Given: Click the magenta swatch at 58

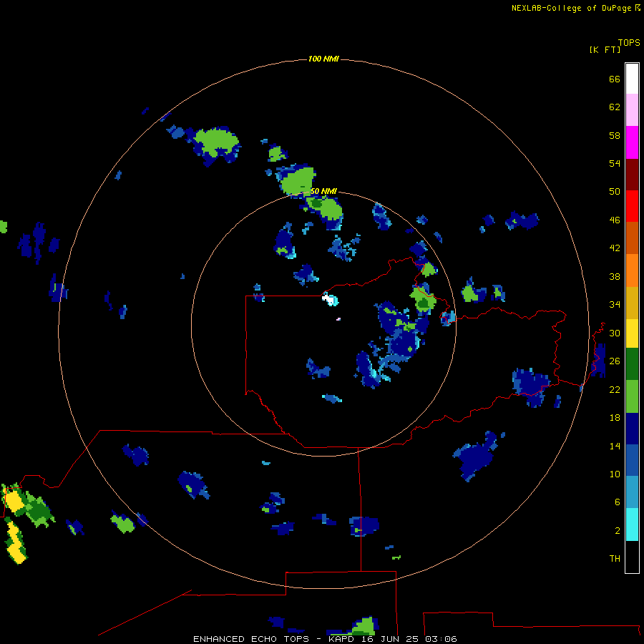Looking at the screenshot, I should point(632,142).
